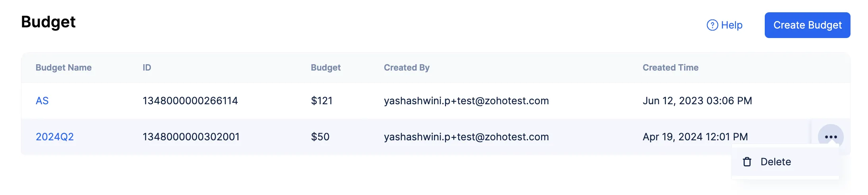Open the AS budget link
Screen dimensions: 868x195
click(x=42, y=101)
